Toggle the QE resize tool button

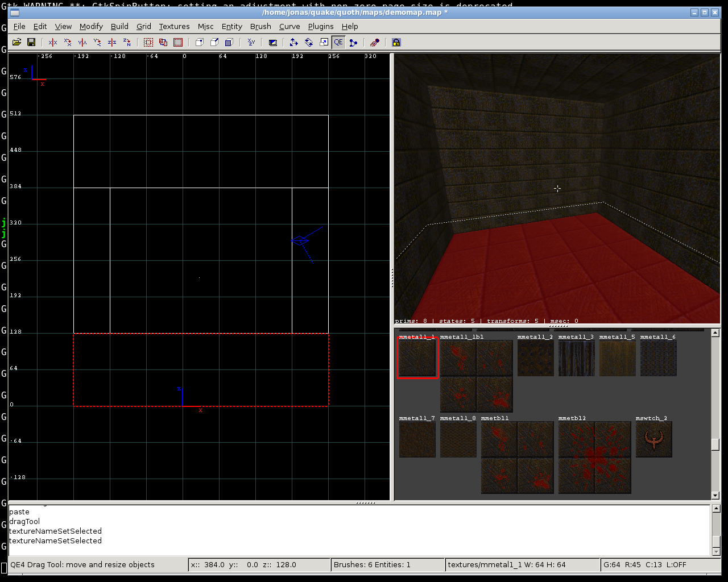[338, 42]
